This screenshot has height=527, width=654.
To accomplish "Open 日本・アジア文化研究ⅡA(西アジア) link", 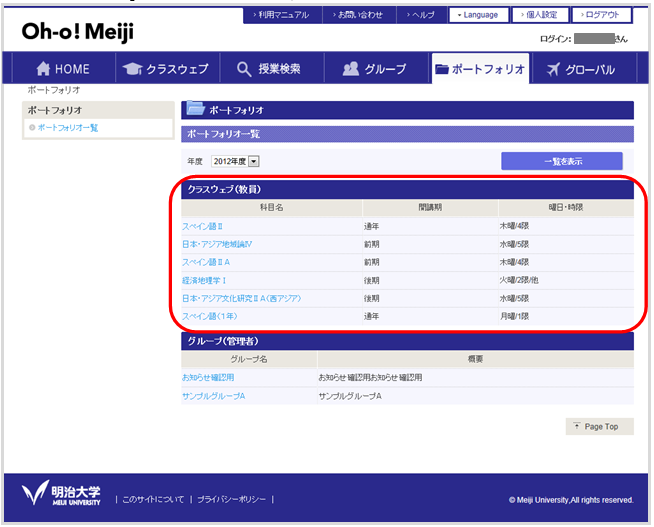I will [241, 299].
